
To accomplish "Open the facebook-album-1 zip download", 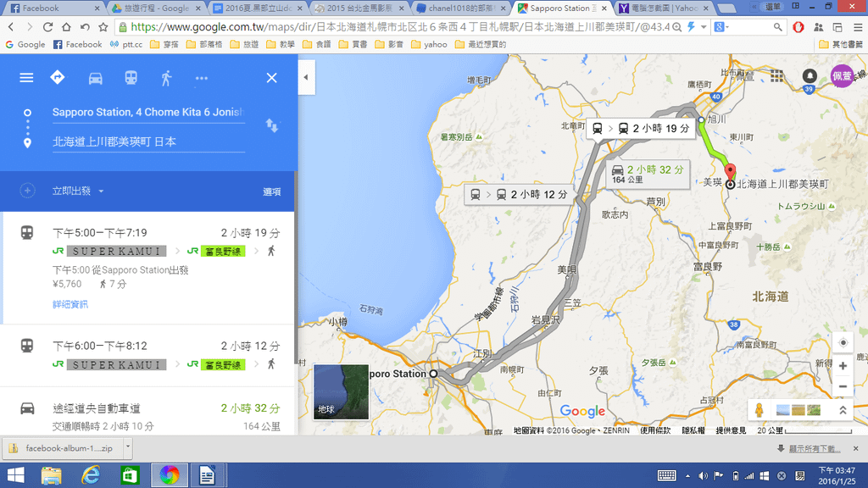I will [63, 448].
